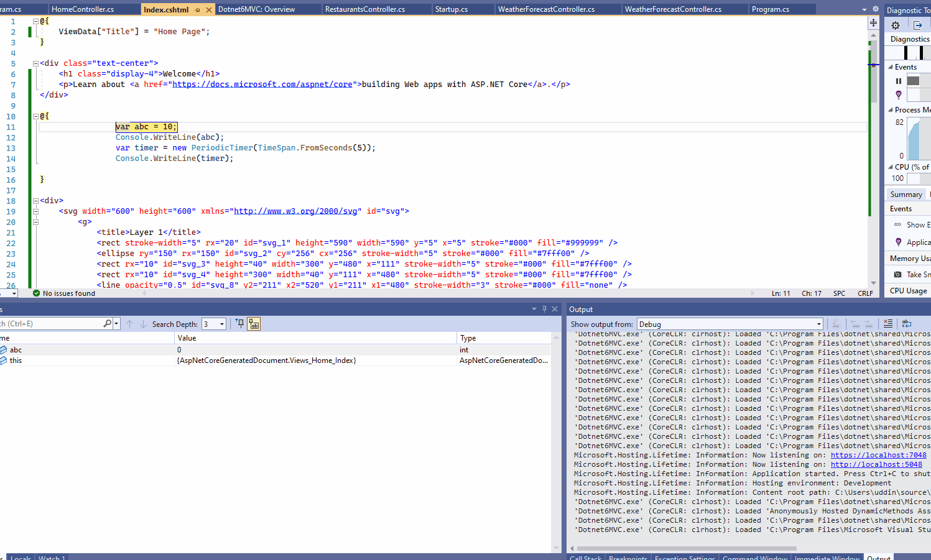
Task: Click the CRLF line ending indicator
Action: 865,293
